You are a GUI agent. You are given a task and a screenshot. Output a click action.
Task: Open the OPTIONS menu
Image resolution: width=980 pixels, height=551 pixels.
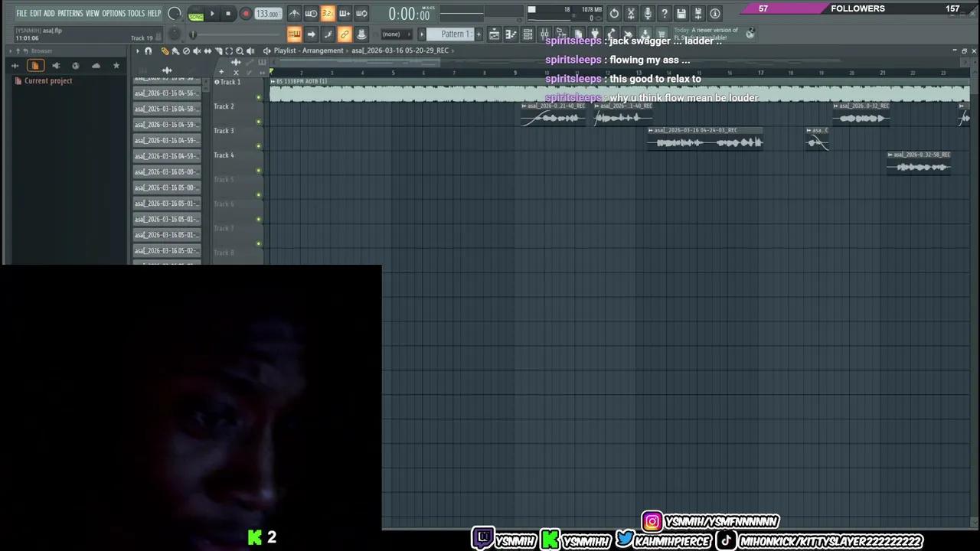point(113,14)
